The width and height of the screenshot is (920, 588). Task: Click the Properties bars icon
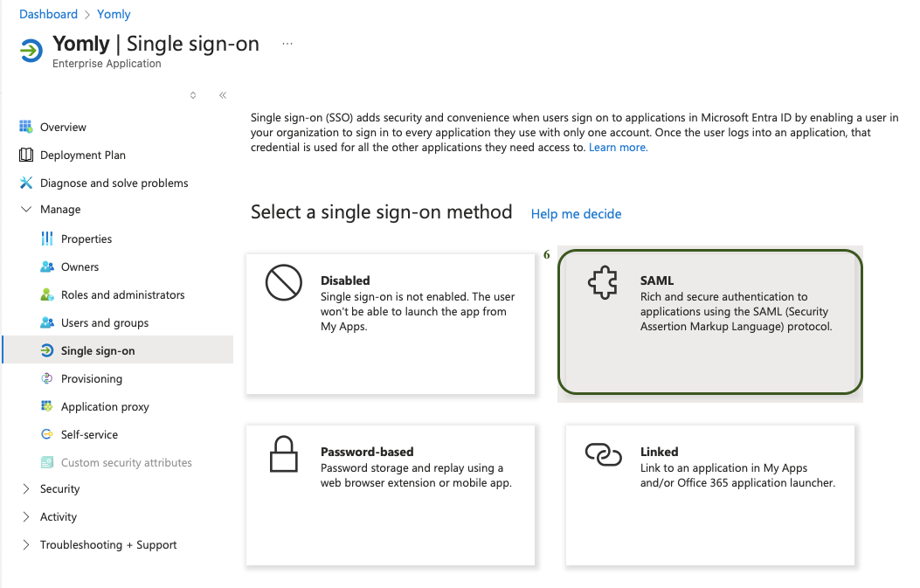47,239
